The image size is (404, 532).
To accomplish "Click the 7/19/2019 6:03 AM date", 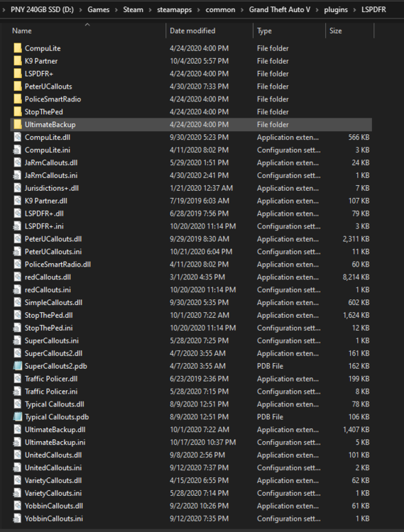I will [200, 201].
